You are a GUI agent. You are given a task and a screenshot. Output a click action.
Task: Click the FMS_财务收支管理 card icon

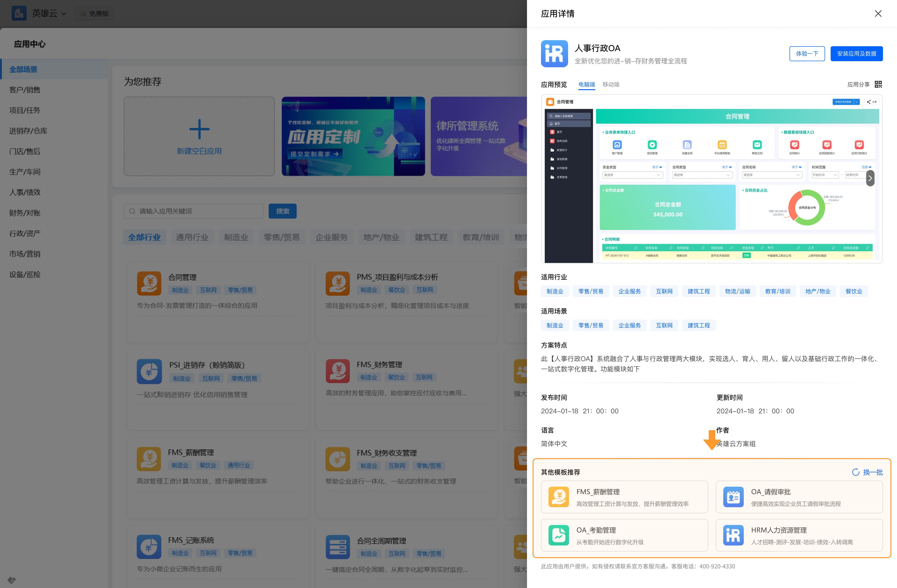(x=337, y=459)
